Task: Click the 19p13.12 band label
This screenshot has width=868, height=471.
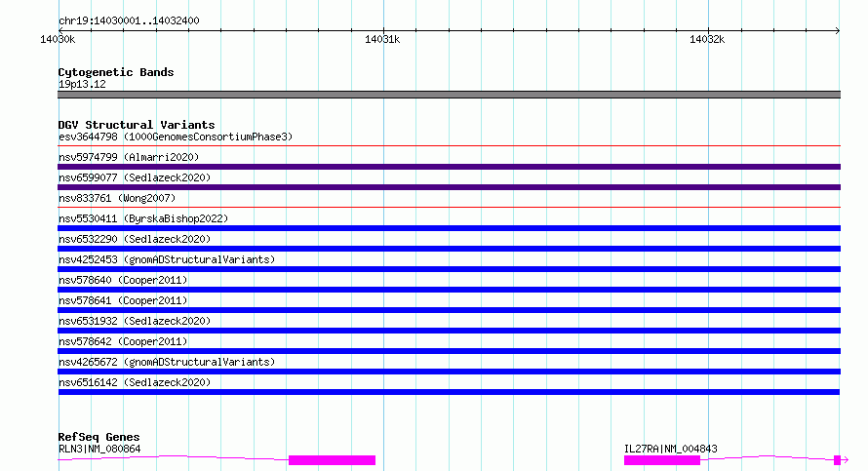Action: (82, 84)
